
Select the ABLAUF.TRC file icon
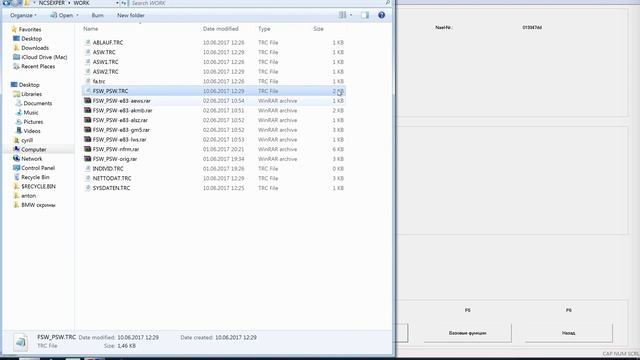[x=87, y=42]
